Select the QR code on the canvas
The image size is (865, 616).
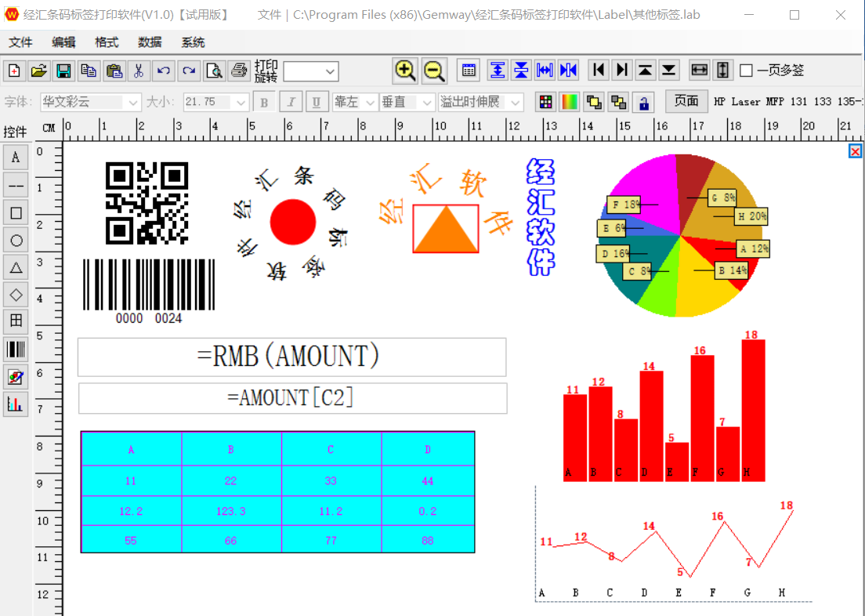[147, 203]
